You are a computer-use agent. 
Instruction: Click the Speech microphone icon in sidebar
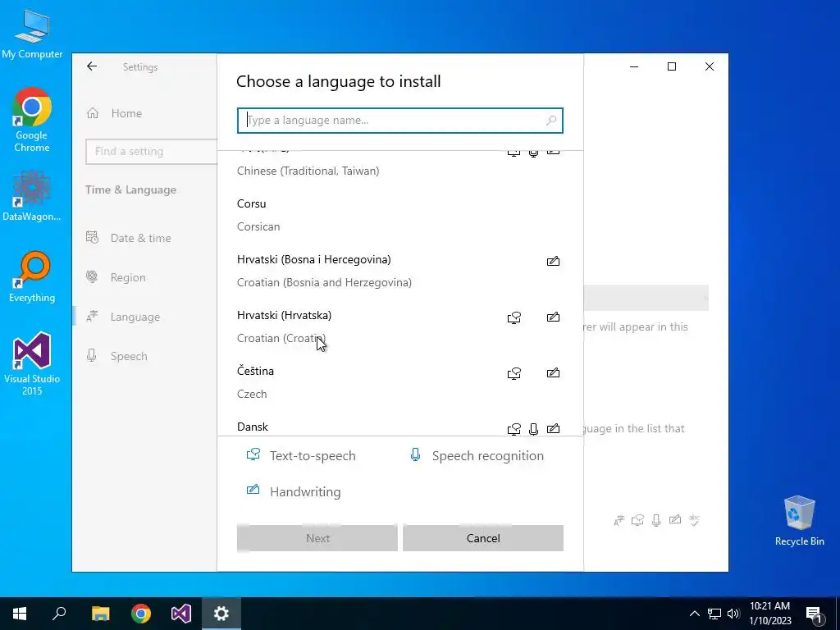click(92, 356)
